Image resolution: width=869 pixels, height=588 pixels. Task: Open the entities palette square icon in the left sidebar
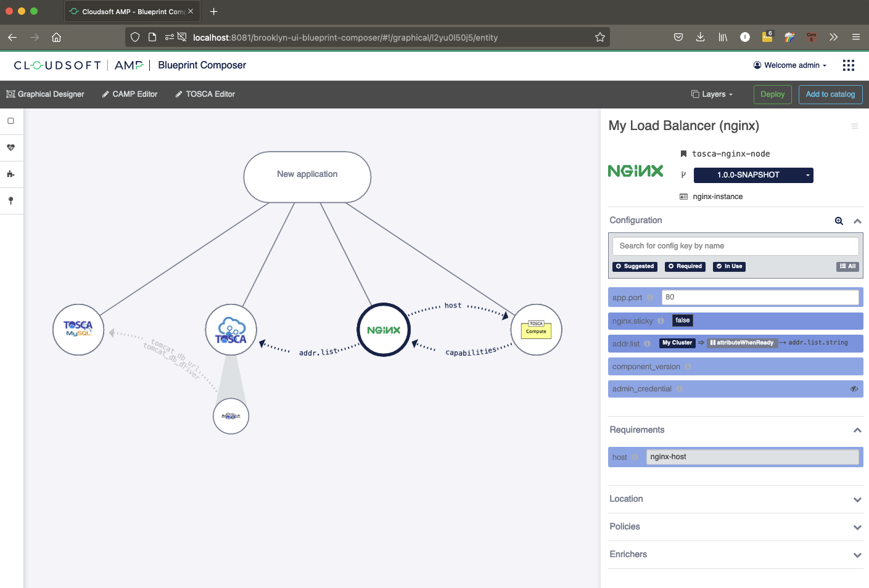click(10, 121)
